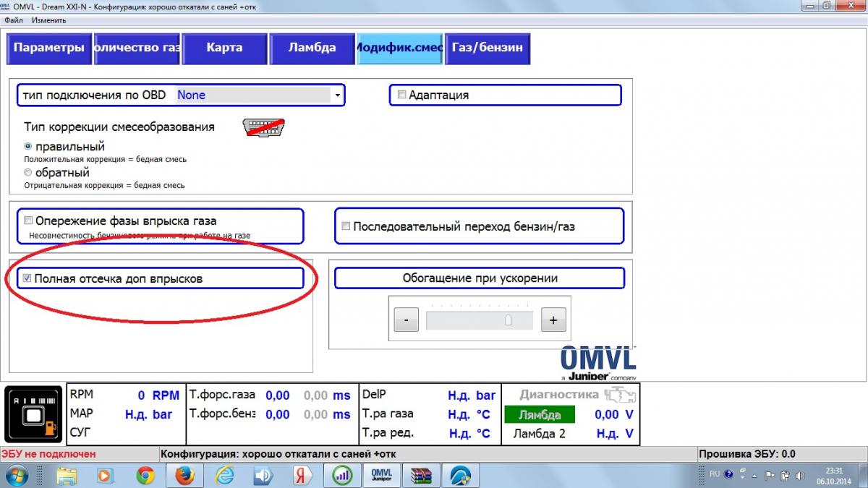Open WinRAR from the taskbar
This screenshot has height=488, width=868.
420,475
